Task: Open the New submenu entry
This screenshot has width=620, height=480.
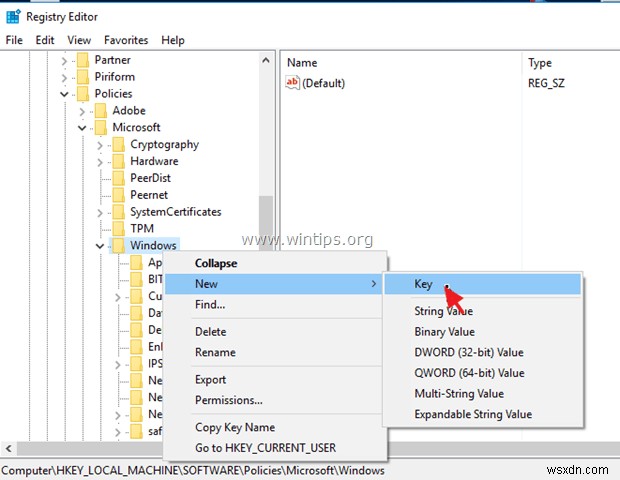Action: point(274,284)
